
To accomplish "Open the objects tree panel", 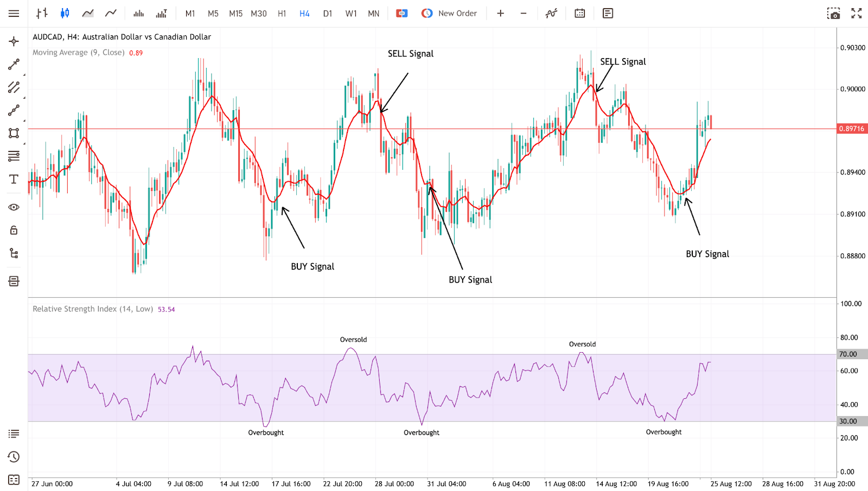I will [x=14, y=253].
